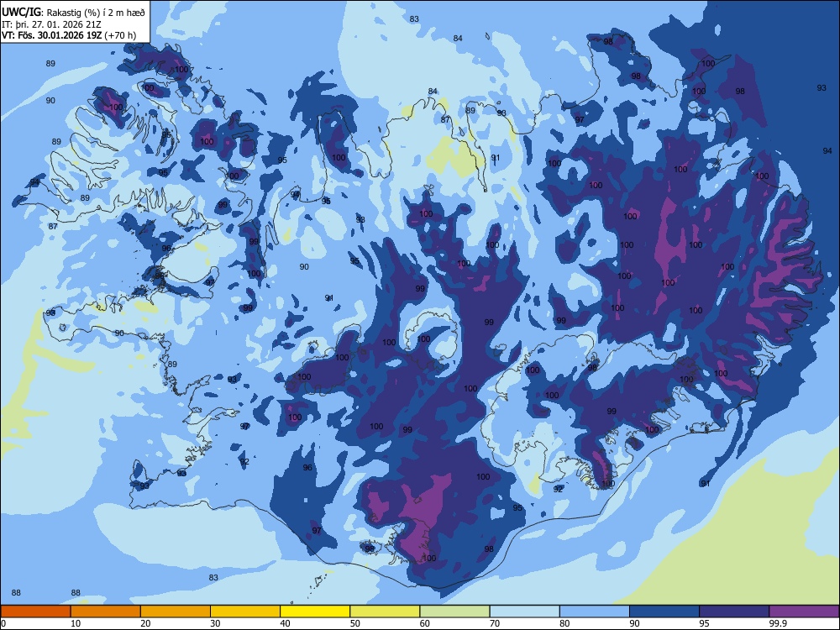840x630 pixels.
Task: Select the bright yellow 40–50 legend swatch
Action: 315,612
